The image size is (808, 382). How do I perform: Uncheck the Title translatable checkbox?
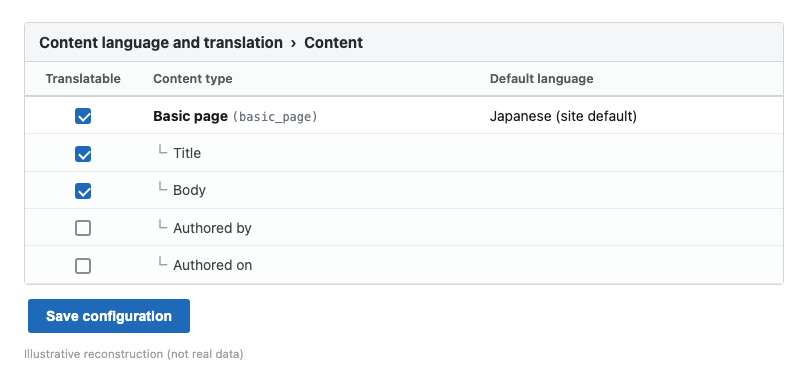click(x=83, y=154)
